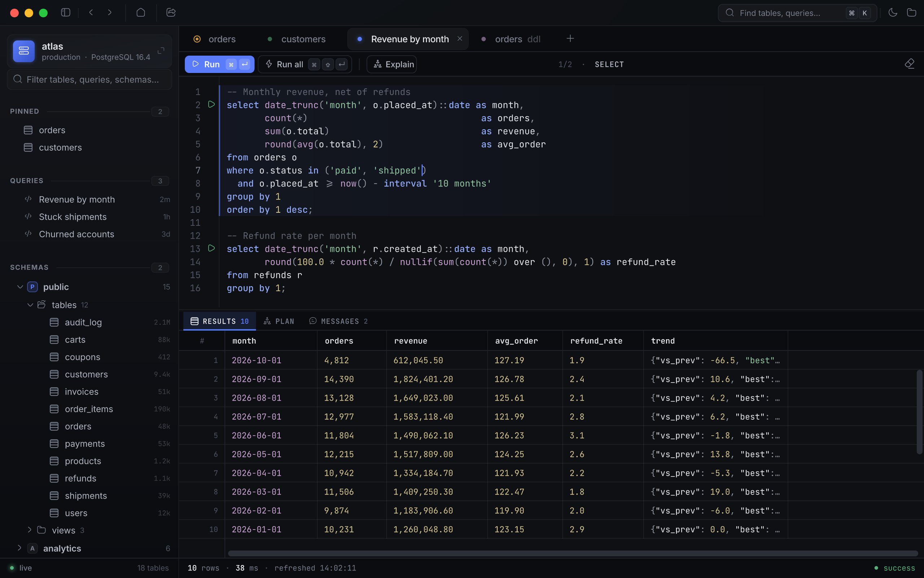Screen dimensions: 924x578
Task: Open the home icon in title bar
Action: pyautogui.click(x=140, y=13)
